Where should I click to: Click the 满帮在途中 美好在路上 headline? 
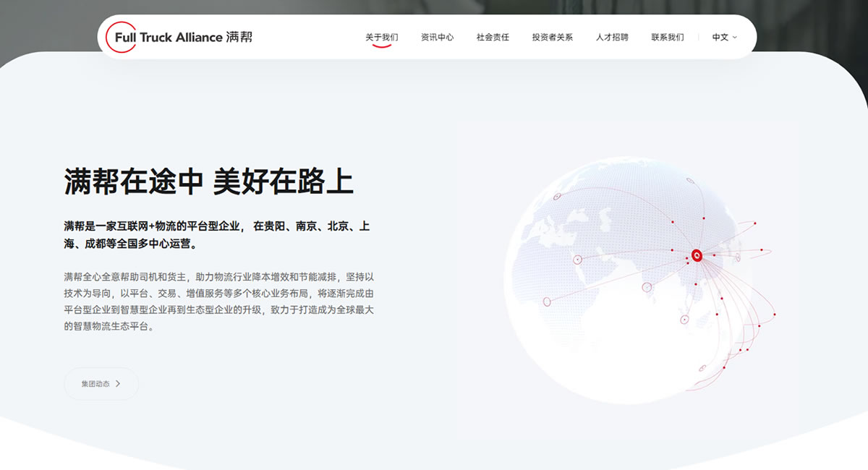point(208,181)
